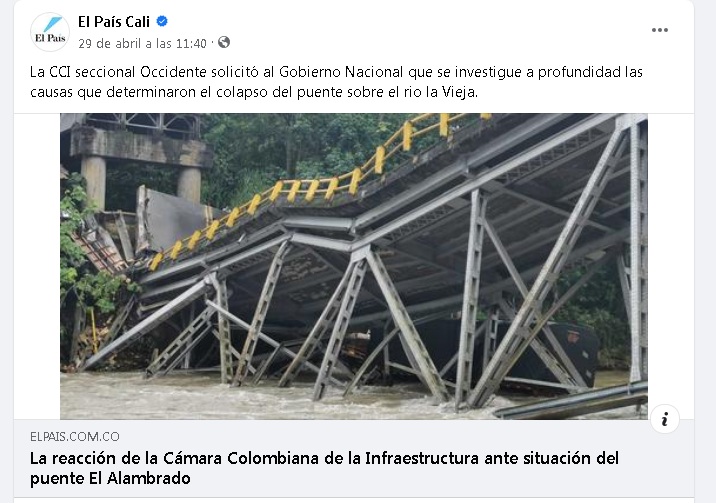Click the globe public-audience icon

(224, 42)
